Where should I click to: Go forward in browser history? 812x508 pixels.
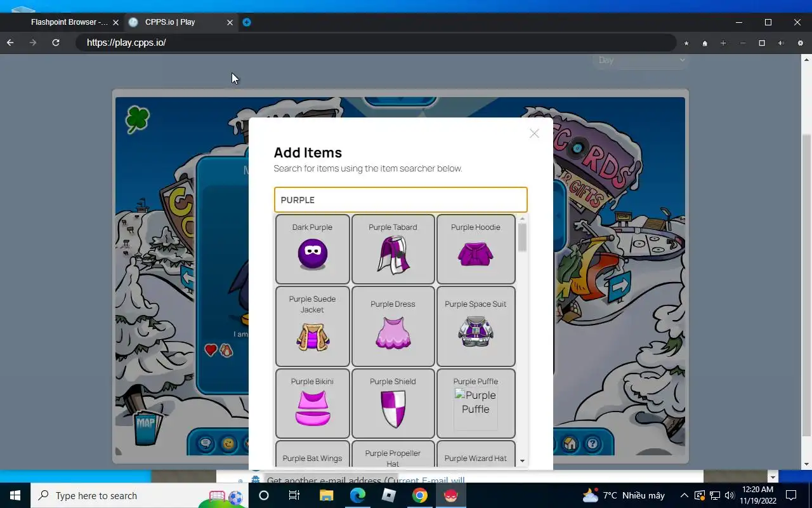pos(33,43)
